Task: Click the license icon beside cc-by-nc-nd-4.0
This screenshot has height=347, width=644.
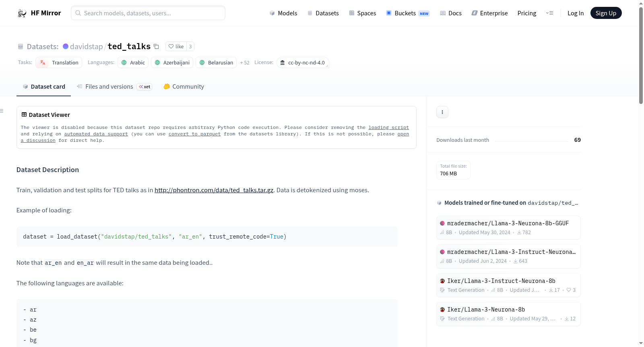Action: (283, 62)
